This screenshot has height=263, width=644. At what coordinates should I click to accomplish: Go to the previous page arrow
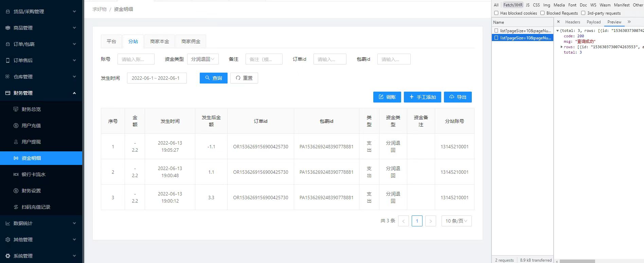tap(404, 221)
